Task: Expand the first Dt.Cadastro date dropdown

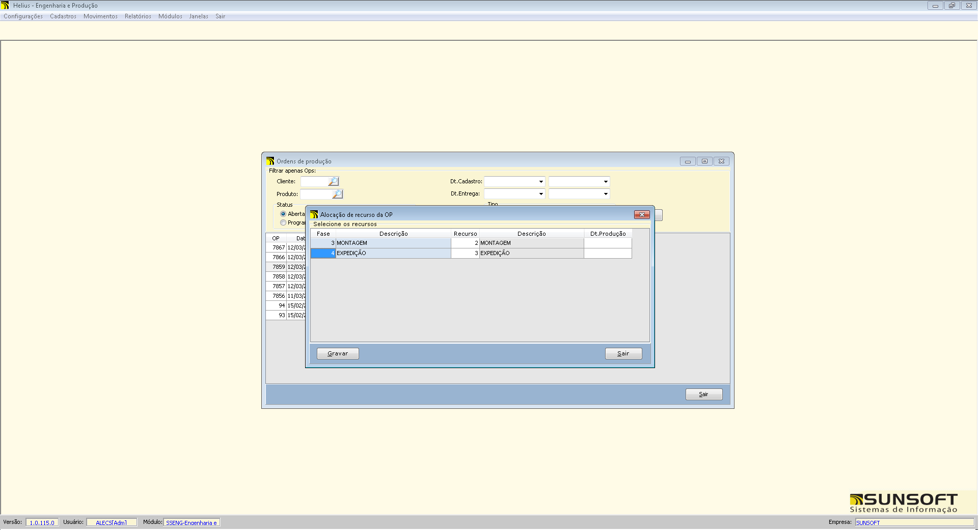Action: pos(540,181)
